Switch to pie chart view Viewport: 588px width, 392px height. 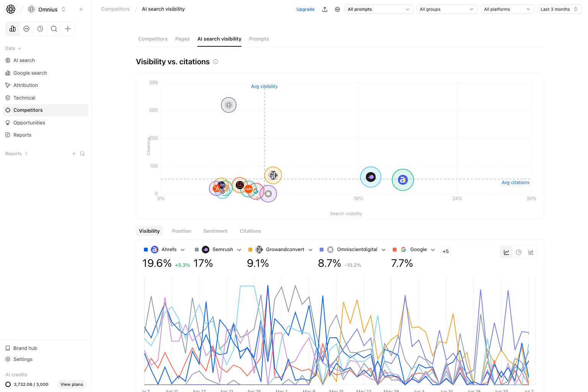[x=519, y=252]
